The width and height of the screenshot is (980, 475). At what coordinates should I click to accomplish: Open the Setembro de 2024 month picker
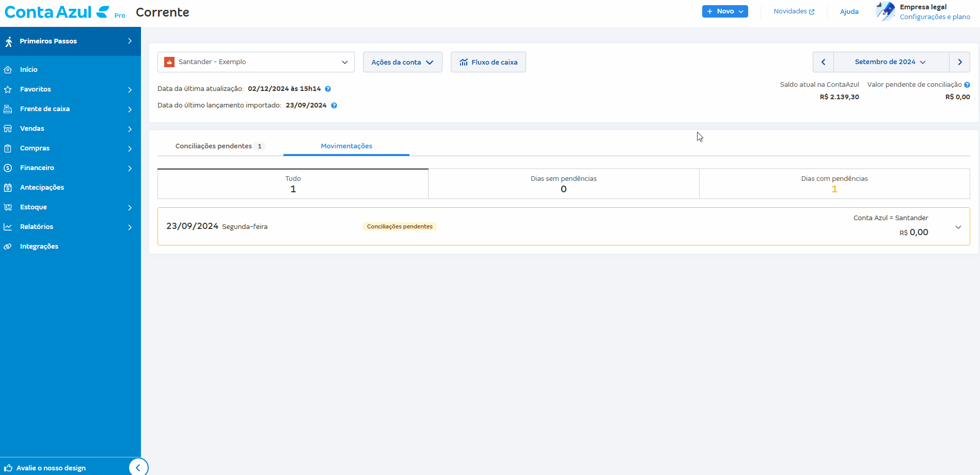click(891, 62)
